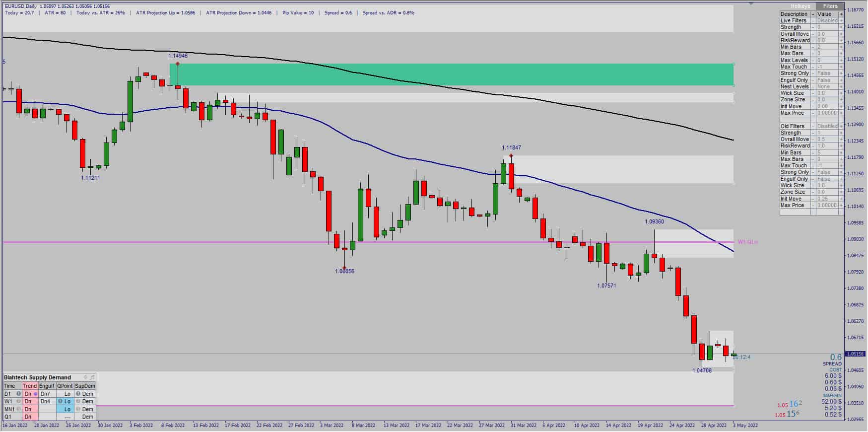Click the circle icon in W1 QPoint cell
The width and height of the screenshot is (868, 432).
60,401
